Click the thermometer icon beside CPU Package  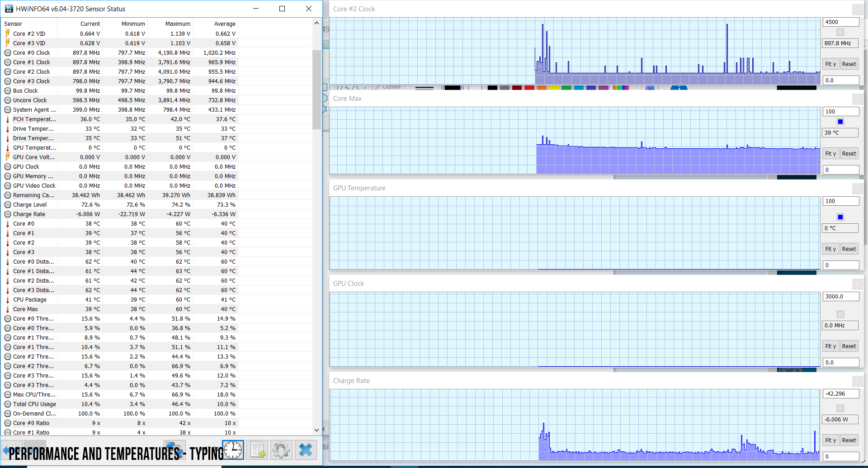7,300
